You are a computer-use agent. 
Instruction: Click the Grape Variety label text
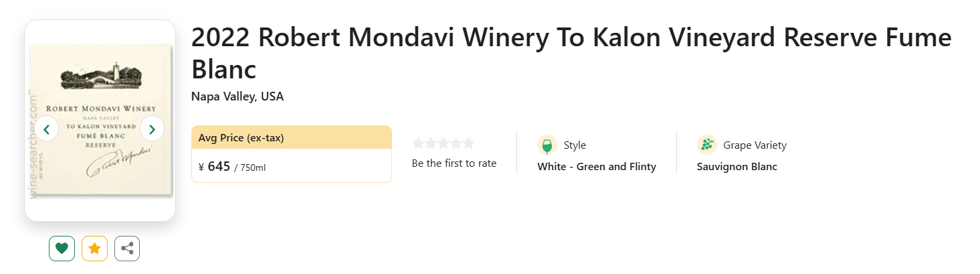click(755, 145)
